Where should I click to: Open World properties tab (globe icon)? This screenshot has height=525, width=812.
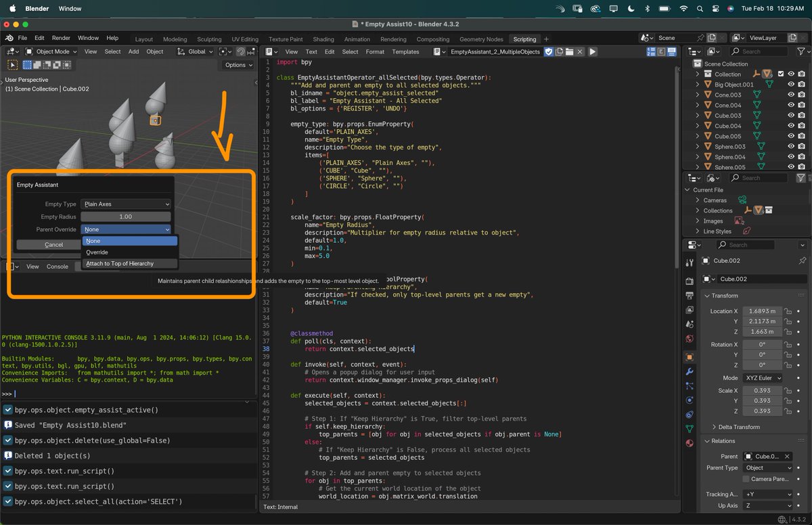[690, 339]
